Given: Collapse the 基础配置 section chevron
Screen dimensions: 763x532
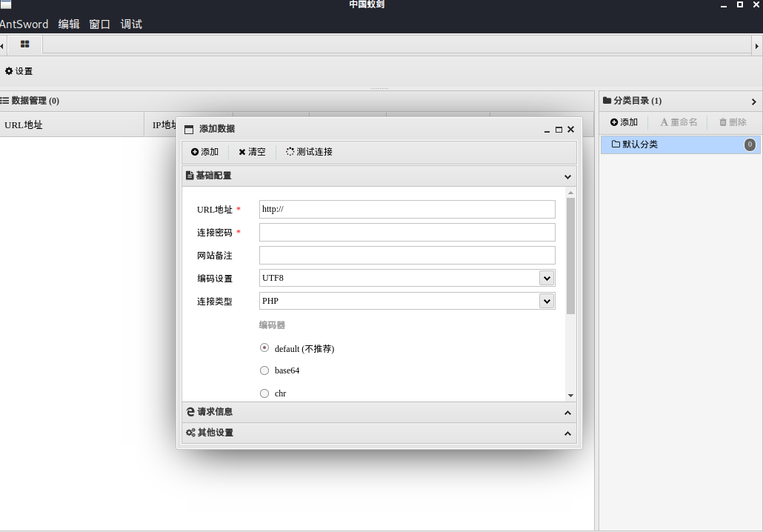Looking at the screenshot, I should [567, 176].
